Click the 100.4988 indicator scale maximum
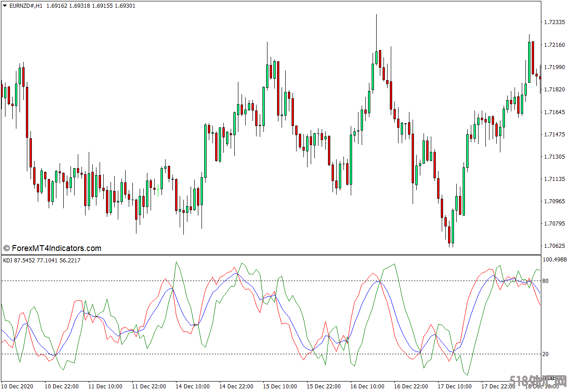570x392 pixels. [x=555, y=260]
